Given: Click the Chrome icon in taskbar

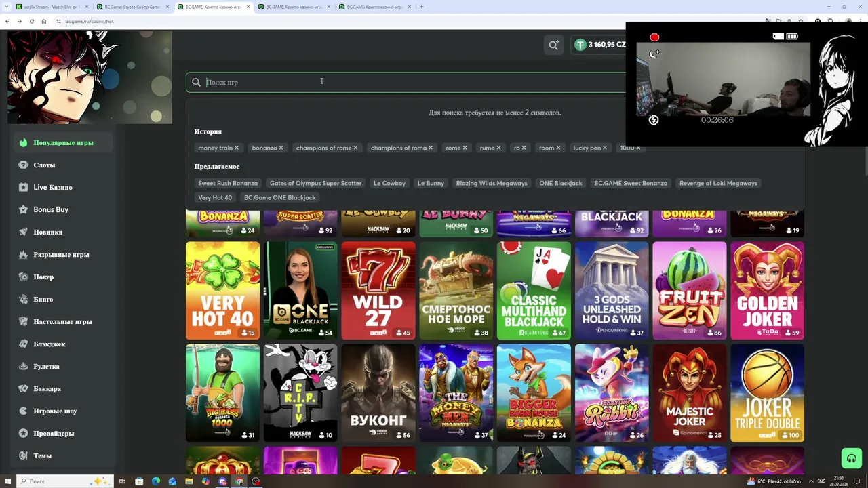Looking at the screenshot, I should pyautogui.click(x=239, y=481).
